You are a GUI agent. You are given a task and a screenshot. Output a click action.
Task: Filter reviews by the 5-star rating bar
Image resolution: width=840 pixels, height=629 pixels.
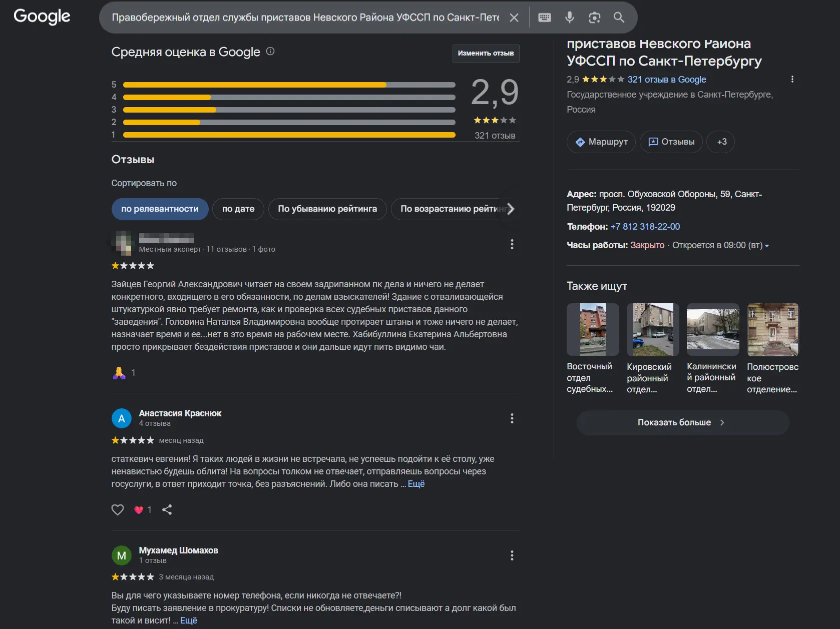tap(289, 85)
